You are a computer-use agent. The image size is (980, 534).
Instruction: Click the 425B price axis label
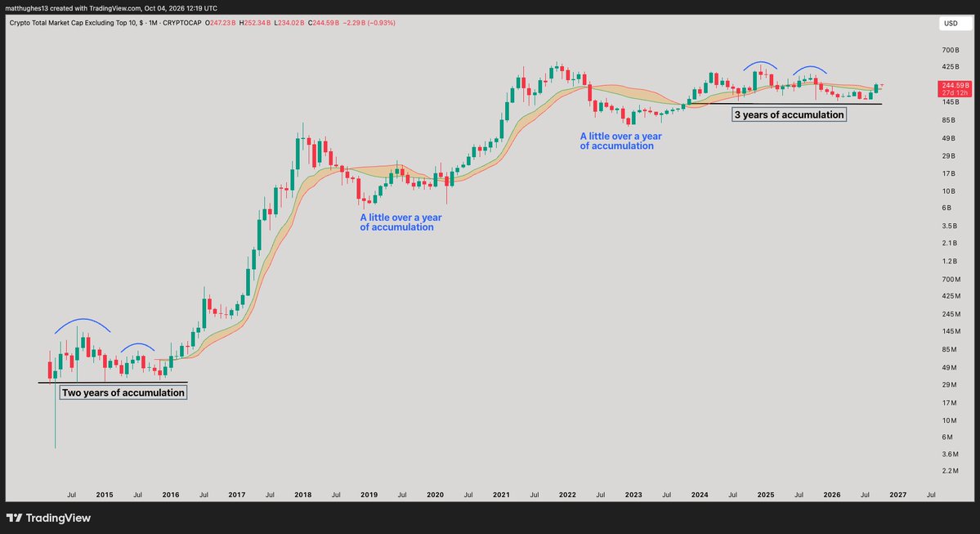950,67
